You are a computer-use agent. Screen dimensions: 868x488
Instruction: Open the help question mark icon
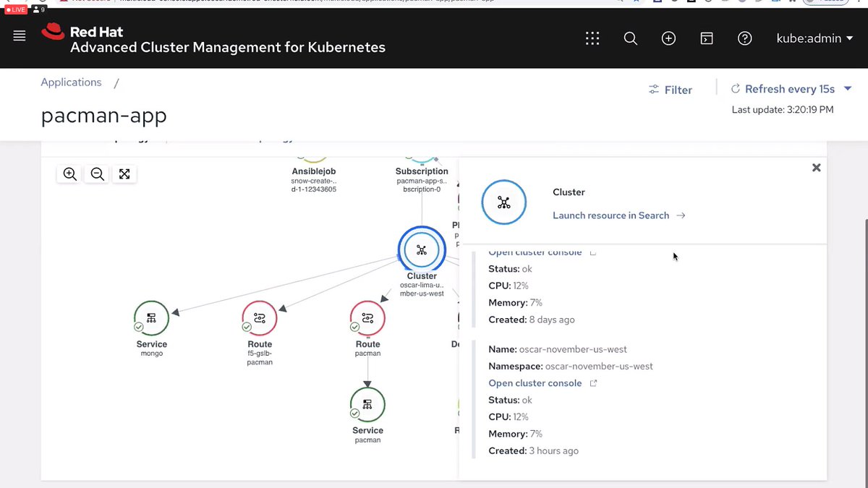point(744,38)
